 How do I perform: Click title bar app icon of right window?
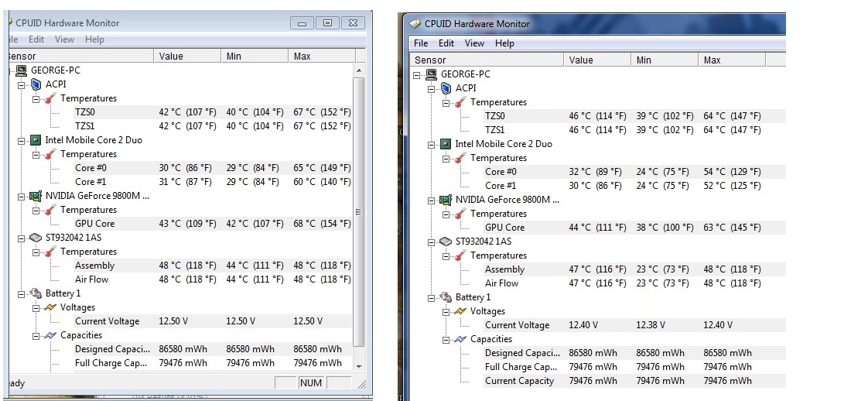tap(415, 24)
